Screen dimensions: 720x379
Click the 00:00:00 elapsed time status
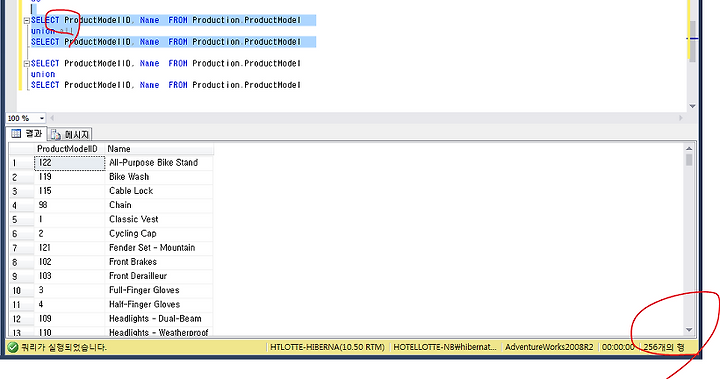(618, 347)
